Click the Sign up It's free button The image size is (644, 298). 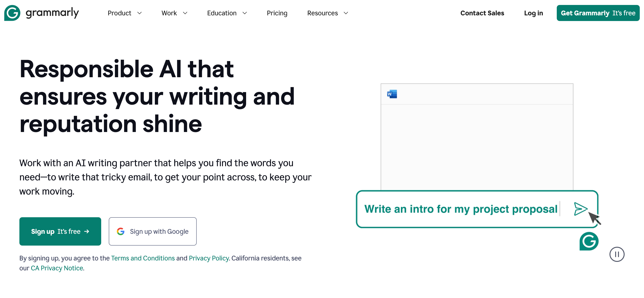click(x=60, y=231)
